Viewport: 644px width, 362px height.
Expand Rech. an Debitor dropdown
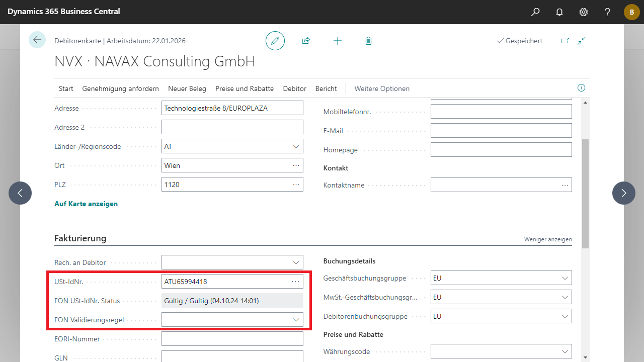[x=296, y=262]
